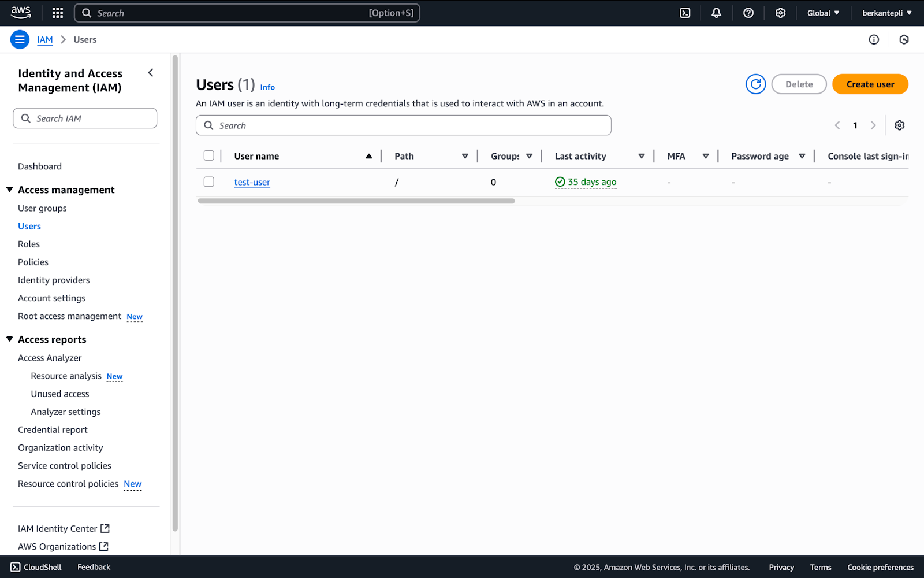924x578 pixels.
Task: Open the services grid menu
Action: click(58, 13)
